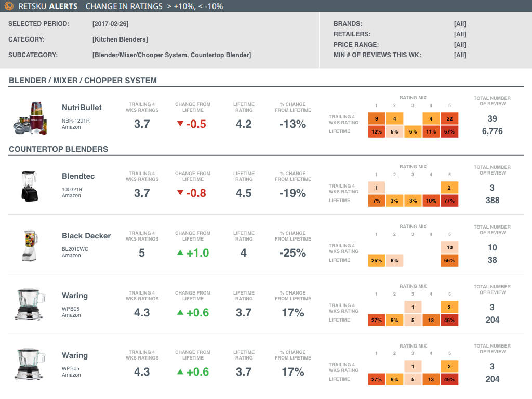532x399 pixels.
Task: Click NutriBullet's lifetime 12% rating cell
Action: point(377,131)
